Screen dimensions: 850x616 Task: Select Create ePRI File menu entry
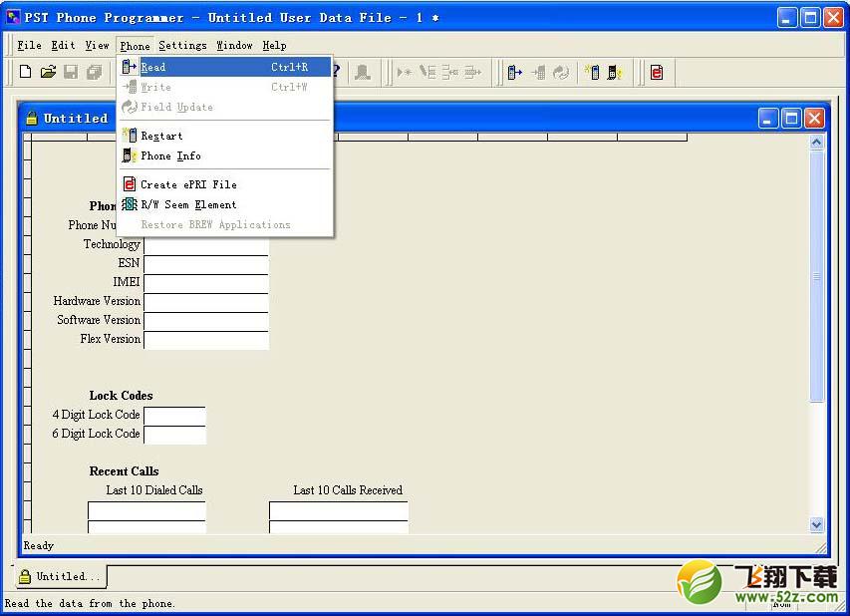[224, 184]
